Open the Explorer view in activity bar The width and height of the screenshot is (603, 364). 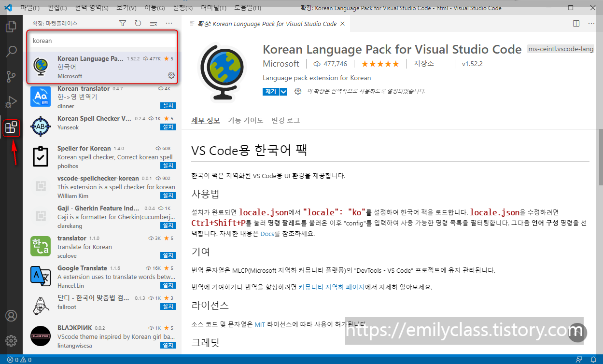11,26
